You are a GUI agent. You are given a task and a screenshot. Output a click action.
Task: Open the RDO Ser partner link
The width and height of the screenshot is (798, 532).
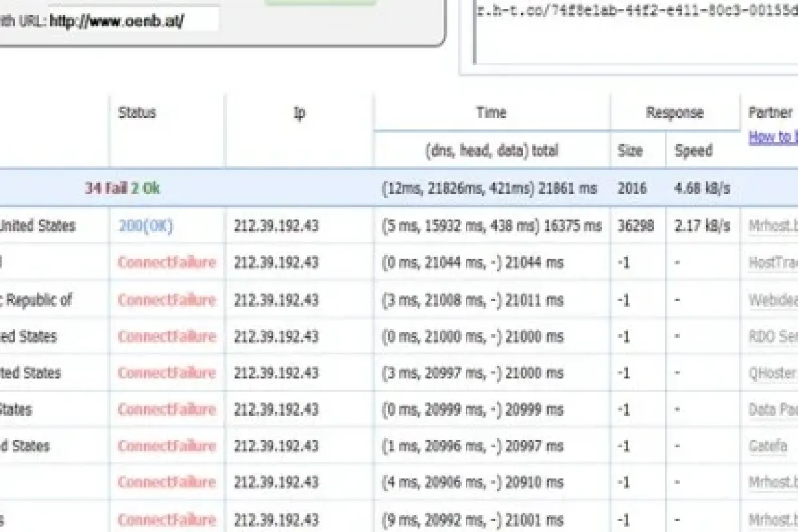pyautogui.click(x=773, y=336)
